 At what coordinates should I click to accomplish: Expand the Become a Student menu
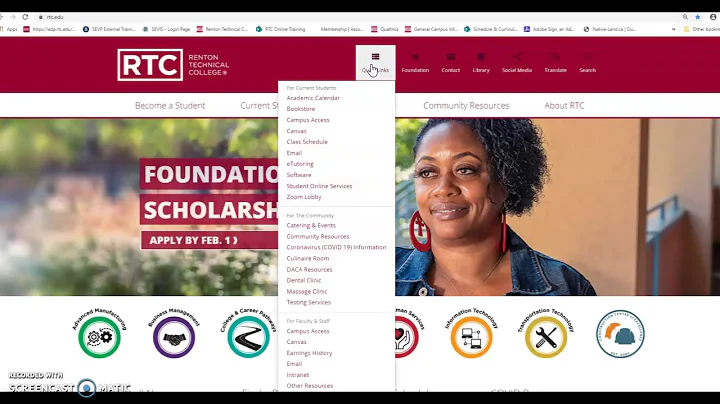(x=170, y=106)
